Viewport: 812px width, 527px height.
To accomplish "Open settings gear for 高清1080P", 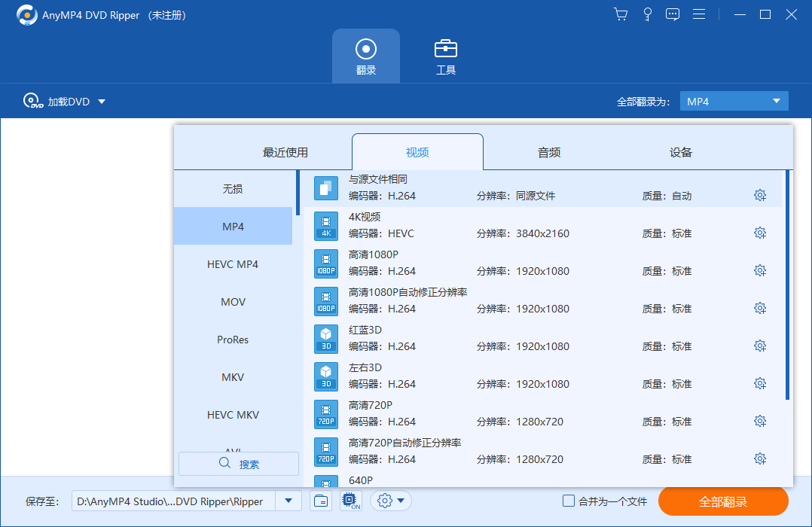I will tap(760, 271).
